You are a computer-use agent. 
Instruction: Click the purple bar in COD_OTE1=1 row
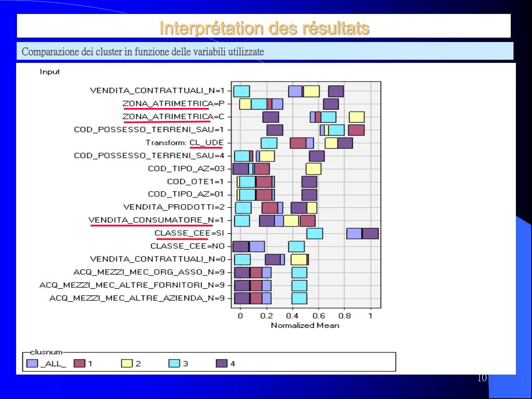309,181
